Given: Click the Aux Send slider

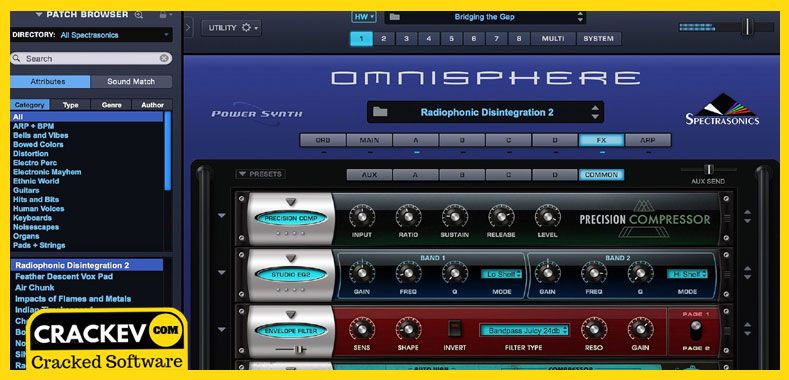Looking at the screenshot, I should tap(709, 170).
